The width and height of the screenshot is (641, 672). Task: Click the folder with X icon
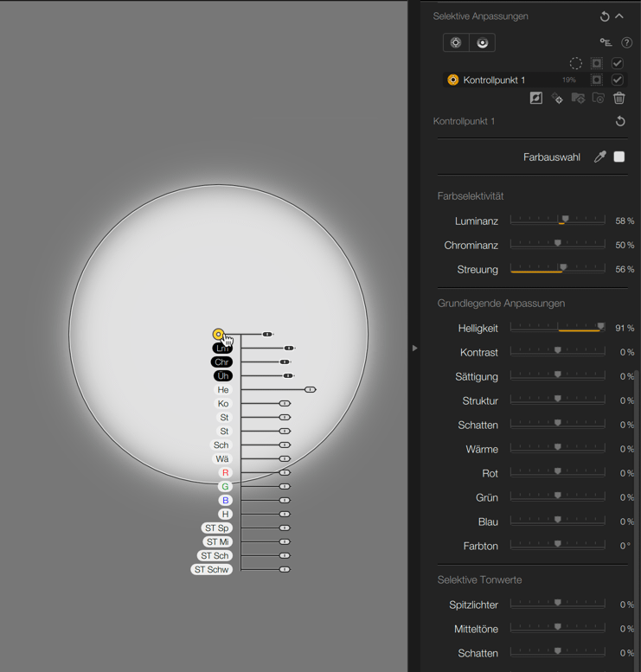pyautogui.click(x=599, y=98)
